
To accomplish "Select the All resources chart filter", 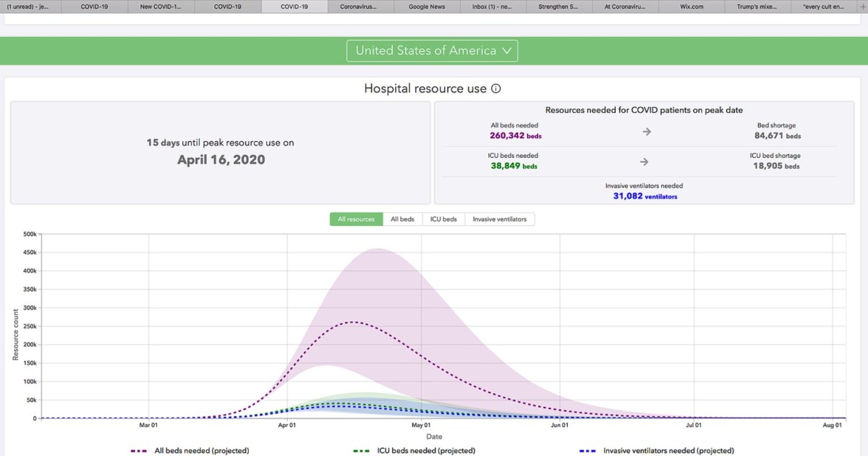I will 356,219.
